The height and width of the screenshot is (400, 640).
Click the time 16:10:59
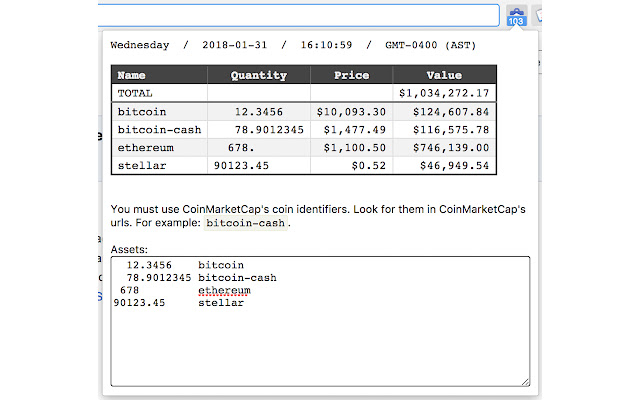(327, 45)
